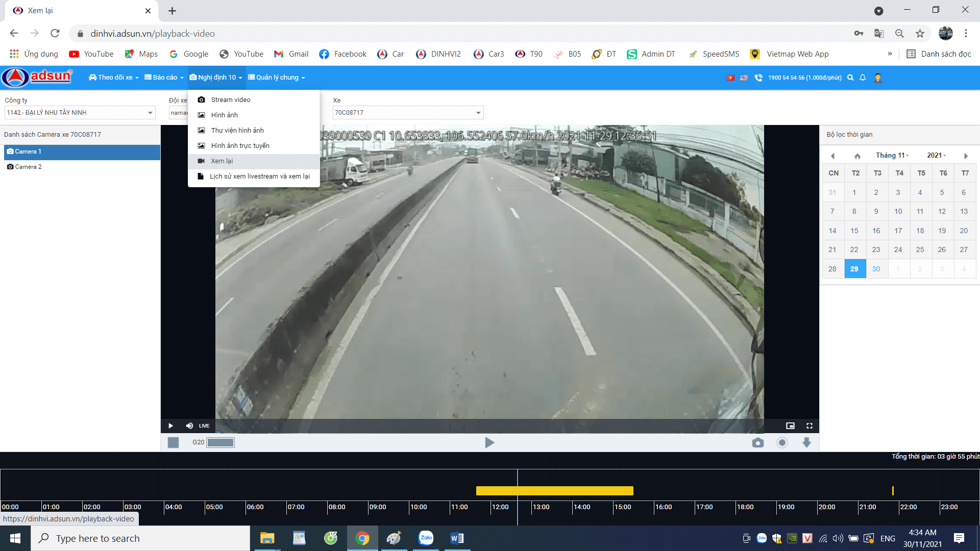Mute the video volume
Viewport: 980px width, 551px height.
189,425
